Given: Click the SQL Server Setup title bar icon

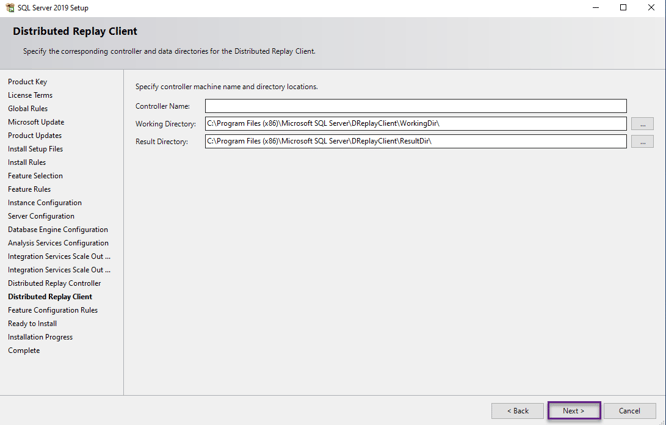Looking at the screenshot, I should pos(10,8).
